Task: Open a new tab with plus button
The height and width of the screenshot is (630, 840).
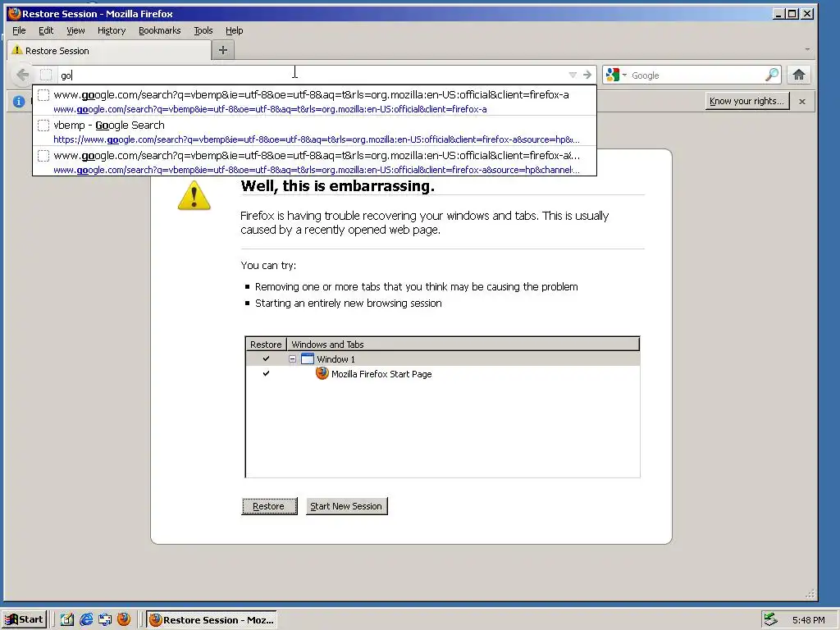Action: (x=223, y=50)
